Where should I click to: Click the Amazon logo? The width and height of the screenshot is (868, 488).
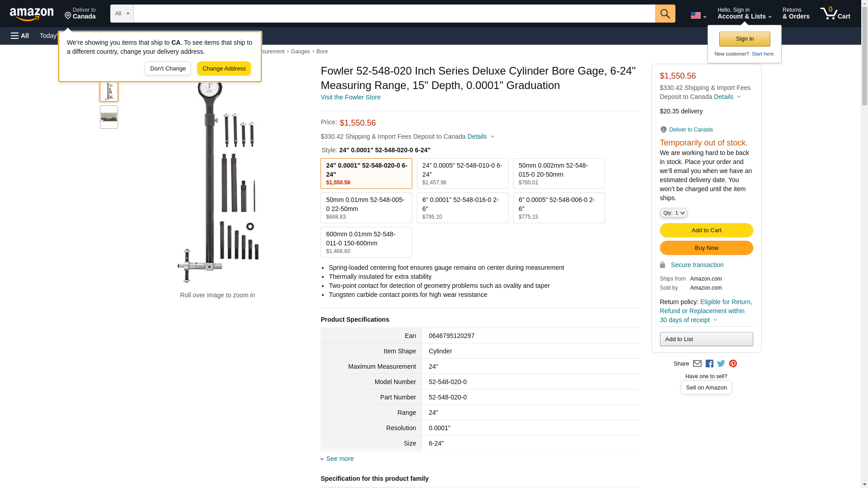(32, 14)
